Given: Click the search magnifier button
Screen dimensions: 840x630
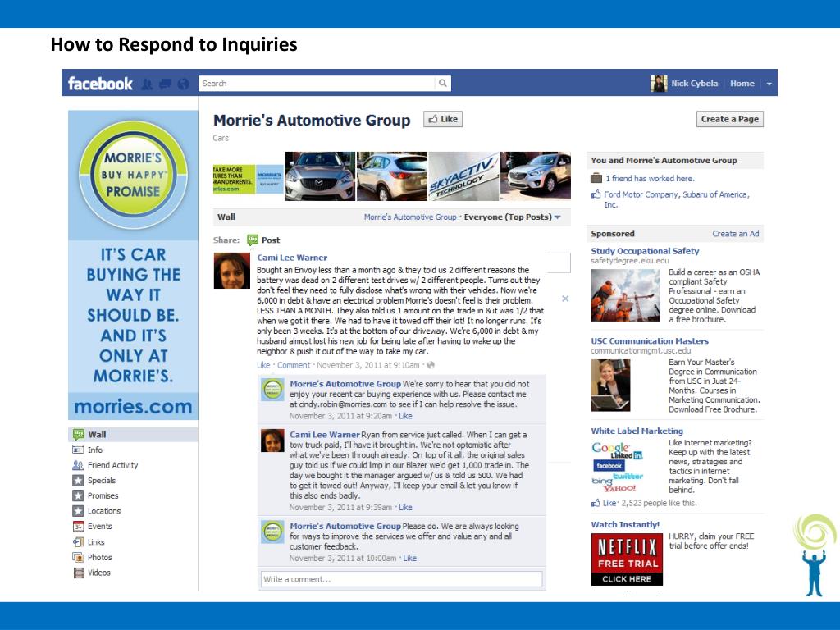Looking at the screenshot, I should (442, 83).
